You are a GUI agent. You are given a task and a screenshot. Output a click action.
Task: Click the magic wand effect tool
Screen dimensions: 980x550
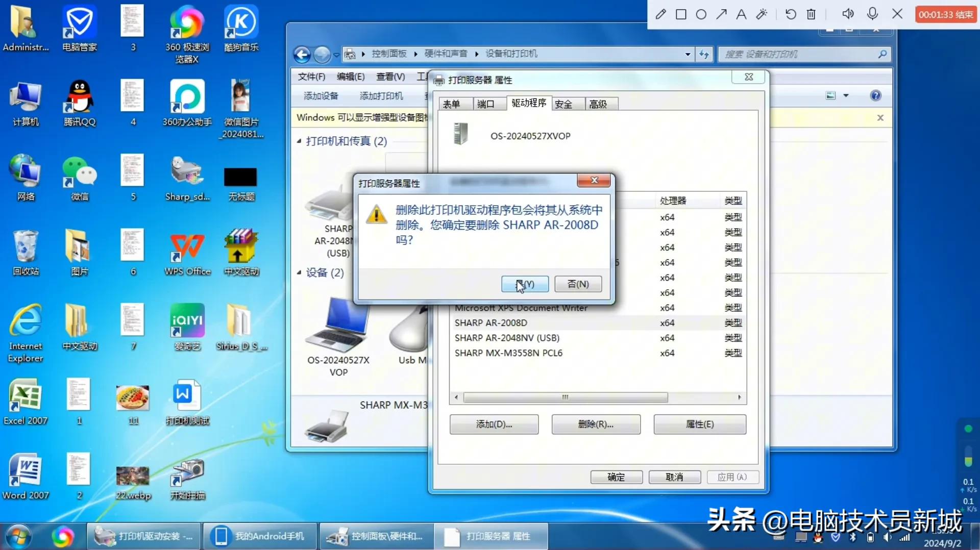coord(762,14)
